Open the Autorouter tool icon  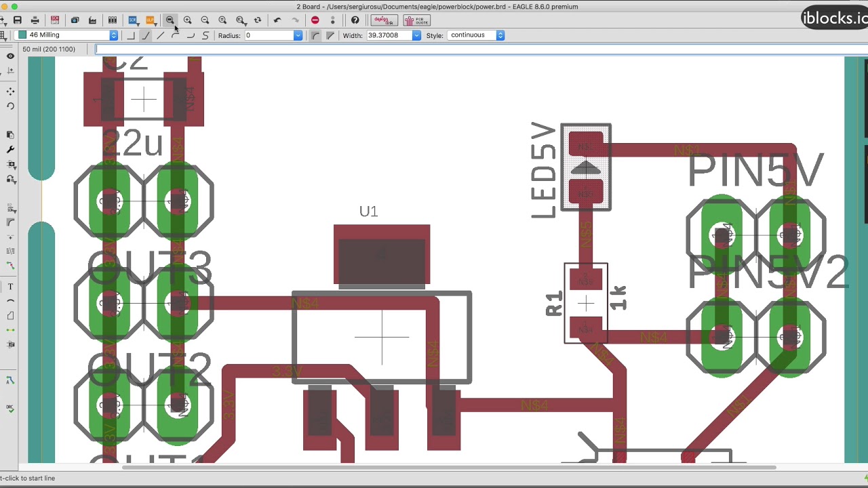10,381
